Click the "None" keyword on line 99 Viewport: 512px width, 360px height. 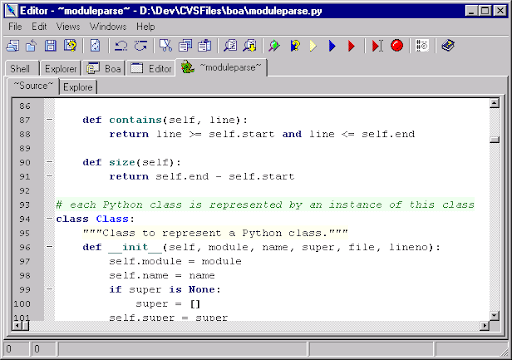tap(202, 289)
